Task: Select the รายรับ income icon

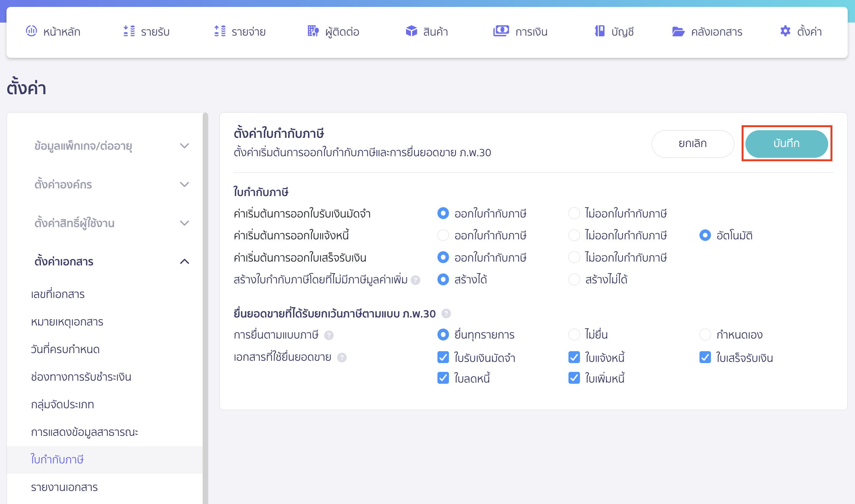Action: coord(129,31)
